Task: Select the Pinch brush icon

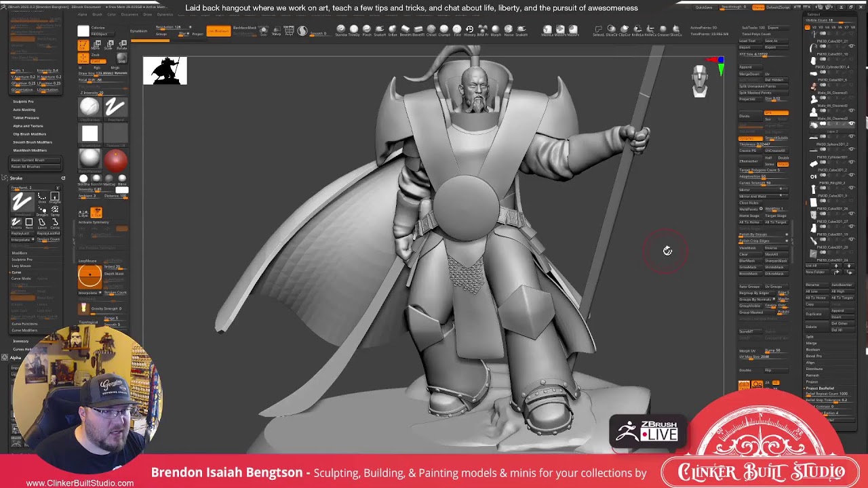Action: (x=367, y=29)
